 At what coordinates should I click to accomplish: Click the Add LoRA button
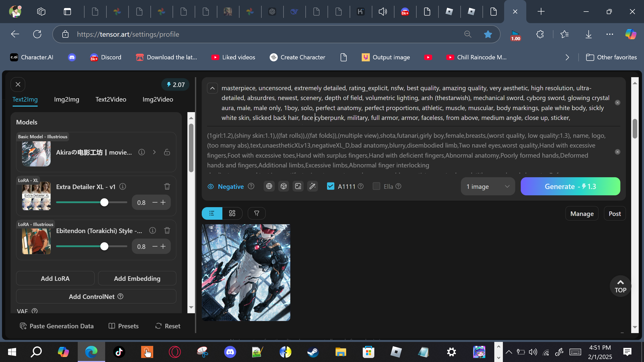[x=55, y=278]
